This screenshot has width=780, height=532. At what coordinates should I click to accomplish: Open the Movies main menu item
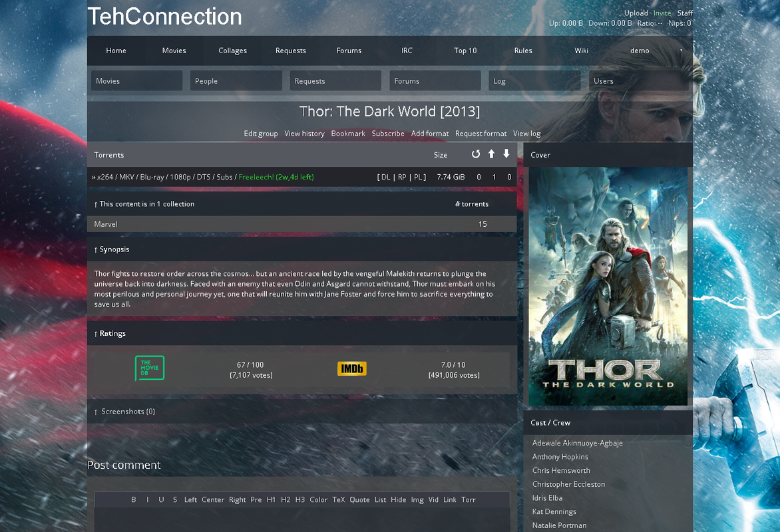pos(174,51)
